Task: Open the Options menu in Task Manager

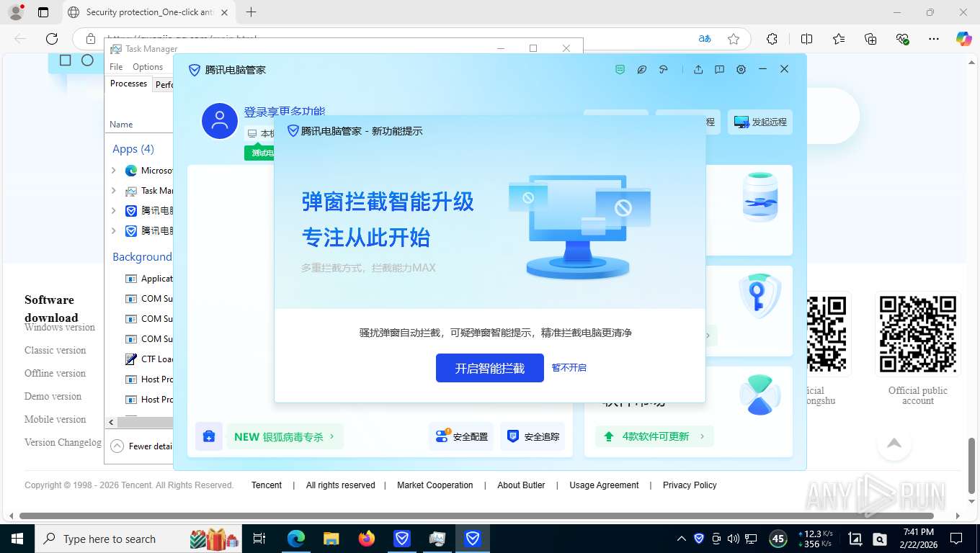Action: (x=148, y=67)
